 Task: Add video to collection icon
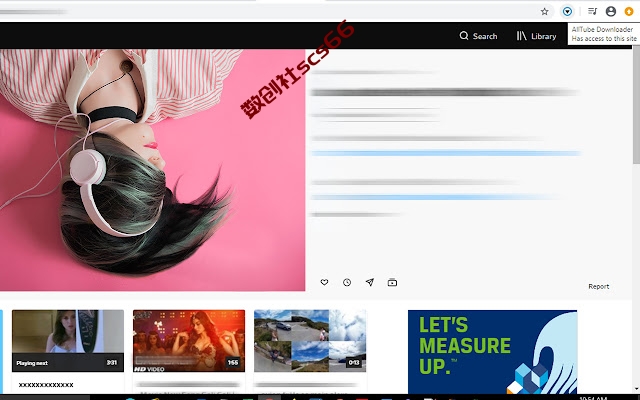coord(392,282)
